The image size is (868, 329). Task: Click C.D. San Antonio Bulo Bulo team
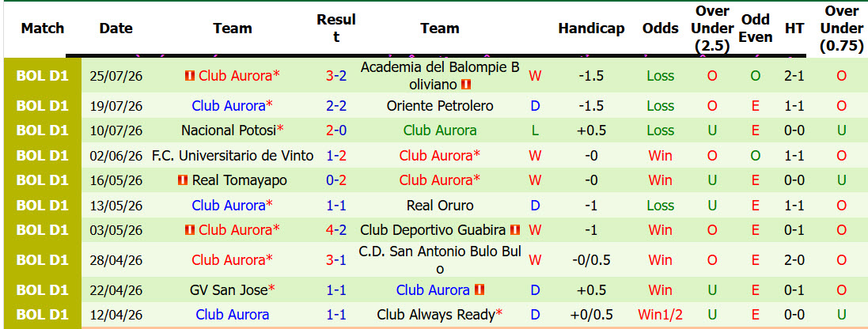pyautogui.click(x=440, y=260)
